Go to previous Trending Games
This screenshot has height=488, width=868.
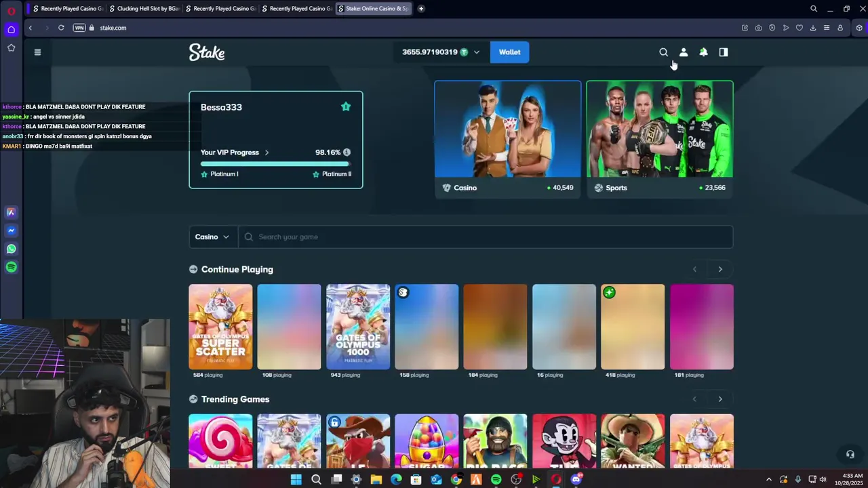pyautogui.click(x=694, y=399)
